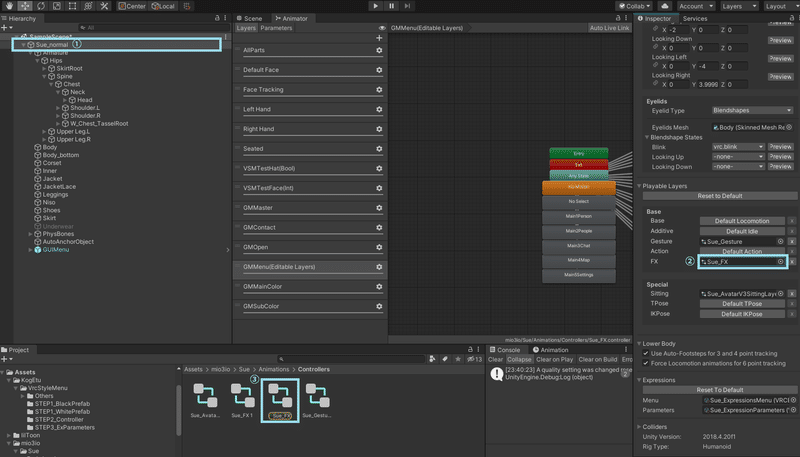Screen dimensions: 800x457
Task: Click the Search by Label tag icon
Action: pos(445,359)
